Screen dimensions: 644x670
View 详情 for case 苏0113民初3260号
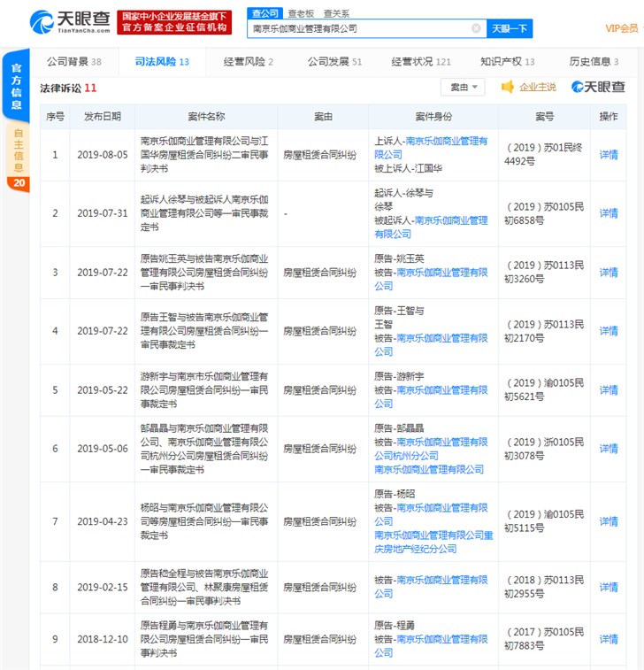click(609, 273)
